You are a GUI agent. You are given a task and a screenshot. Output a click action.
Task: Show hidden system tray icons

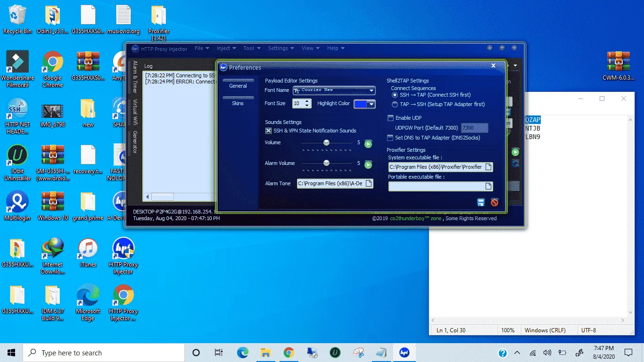[x=517, y=353]
